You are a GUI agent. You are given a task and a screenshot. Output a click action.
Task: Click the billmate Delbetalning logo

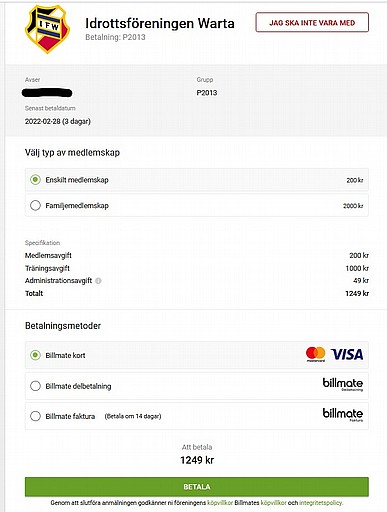click(343, 384)
